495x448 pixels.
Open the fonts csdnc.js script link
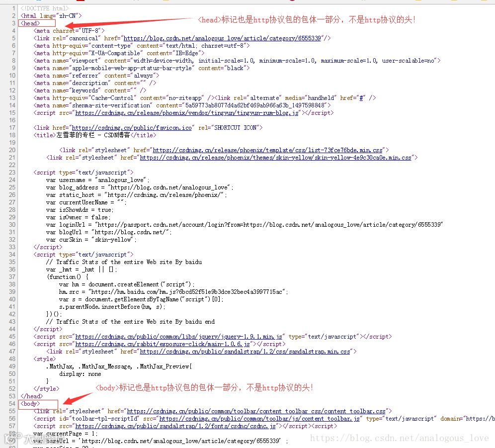[x=175, y=426]
